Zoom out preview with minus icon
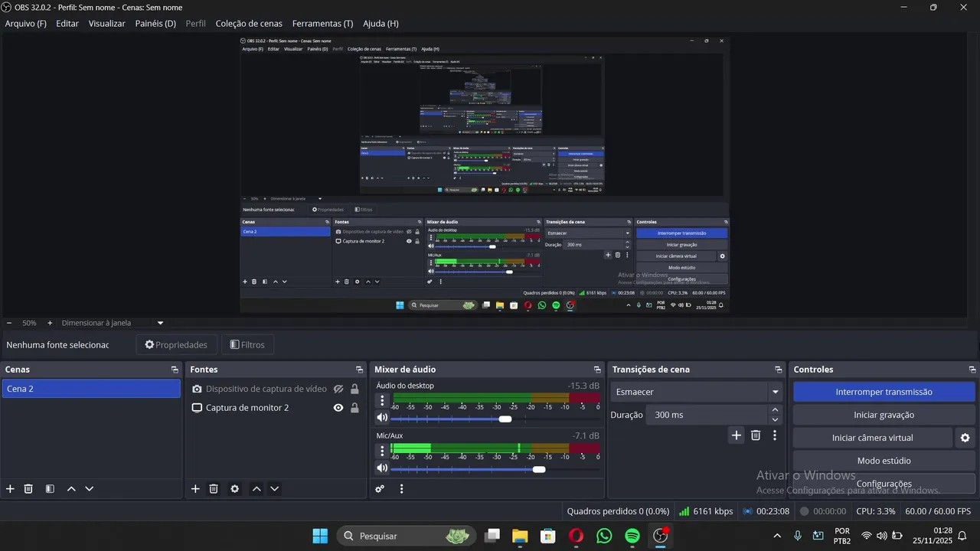 (9, 323)
